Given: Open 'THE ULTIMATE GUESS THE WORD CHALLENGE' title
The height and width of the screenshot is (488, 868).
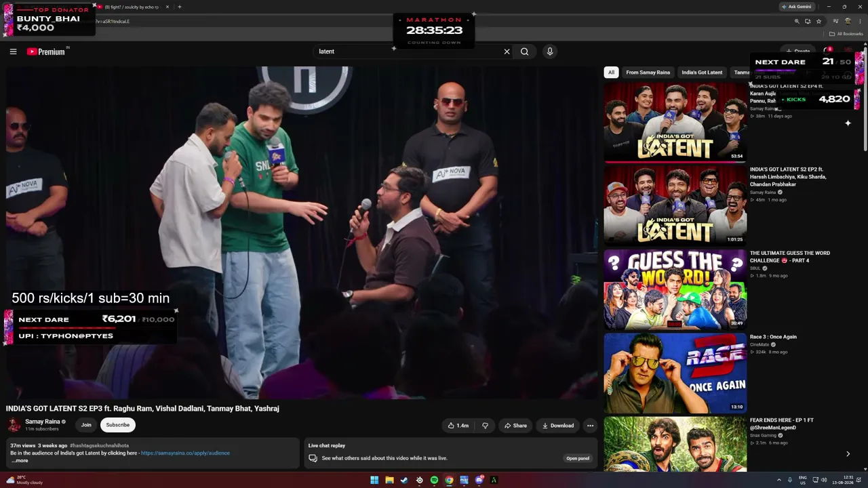Looking at the screenshot, I should point(790,257).
